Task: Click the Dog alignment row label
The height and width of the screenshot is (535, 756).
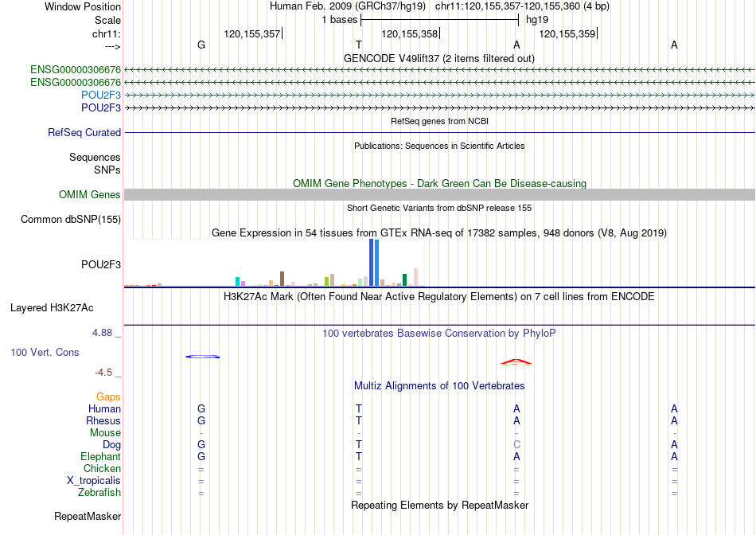Action: click(x=111, y=445)
